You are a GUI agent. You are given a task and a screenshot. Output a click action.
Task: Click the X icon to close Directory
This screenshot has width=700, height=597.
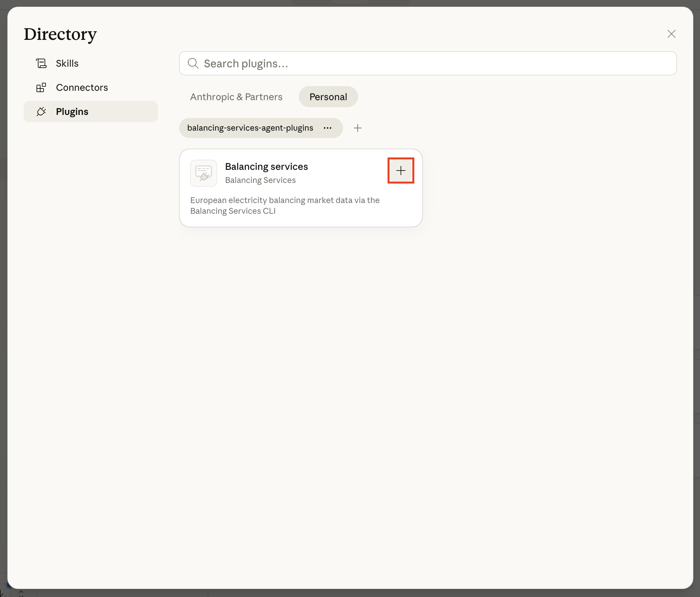pyautogui.click(x=671, y=34)
